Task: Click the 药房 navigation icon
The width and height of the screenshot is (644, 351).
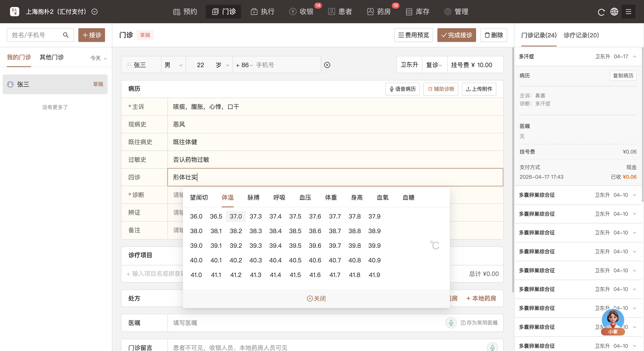Action: coord(370,12)
